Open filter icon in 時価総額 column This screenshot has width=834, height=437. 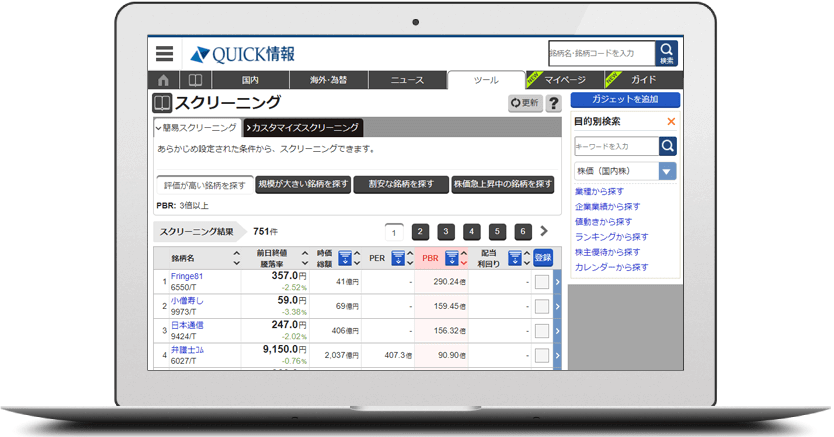tap(345, 258)
